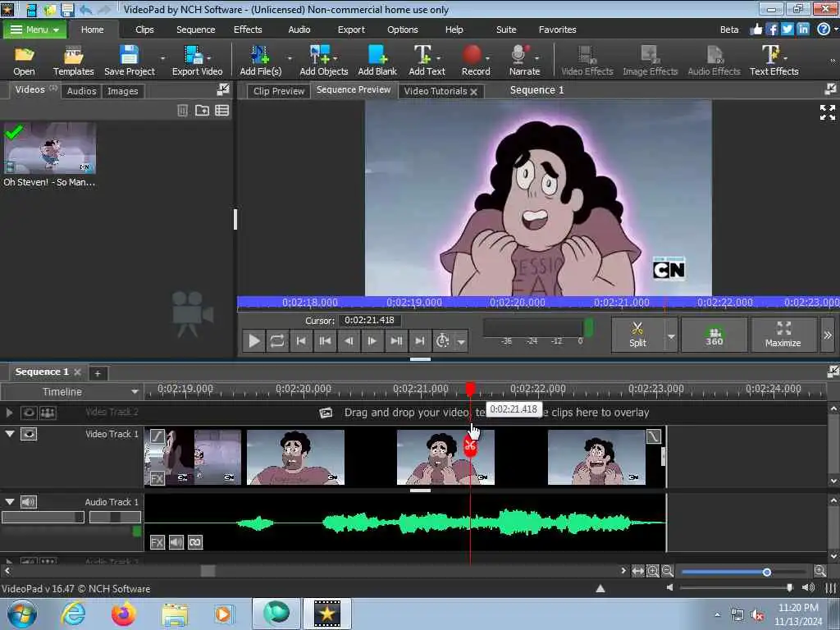The image size is (840, 630).
Task: Enter full screen preview mode
Action: [827, 112]
